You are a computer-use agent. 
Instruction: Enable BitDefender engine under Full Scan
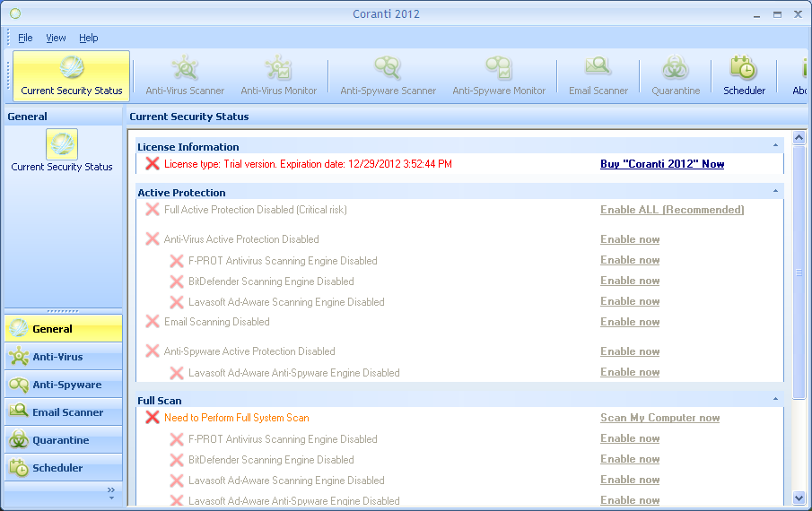click(x=630, y=459)
